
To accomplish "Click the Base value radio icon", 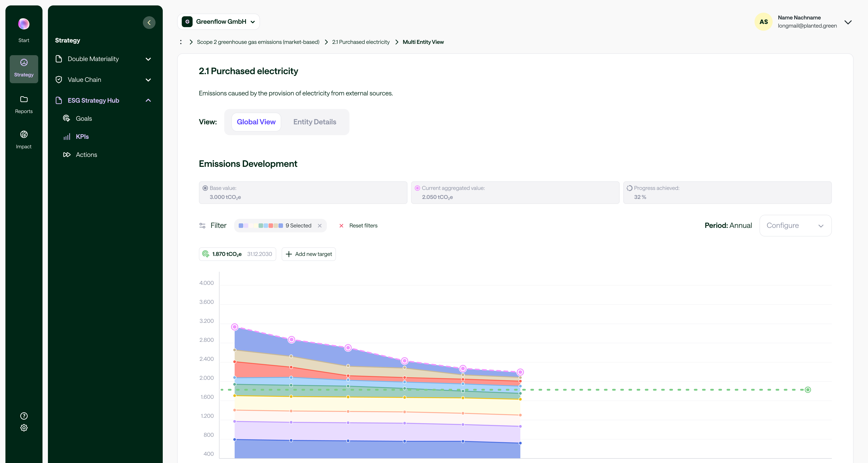I will (205, 188).
